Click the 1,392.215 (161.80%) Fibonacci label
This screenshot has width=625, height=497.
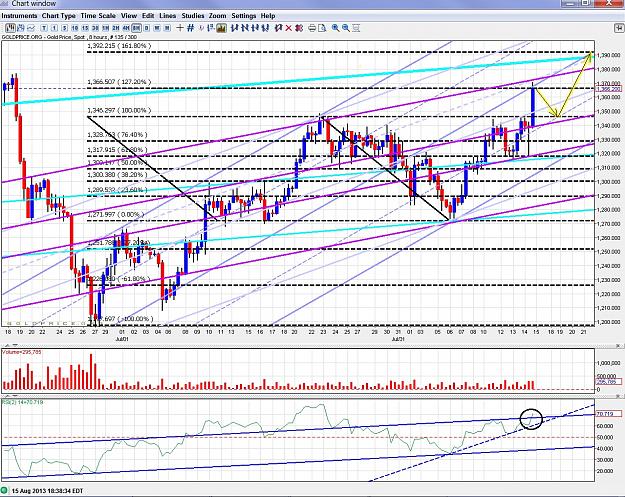[119, 46]
